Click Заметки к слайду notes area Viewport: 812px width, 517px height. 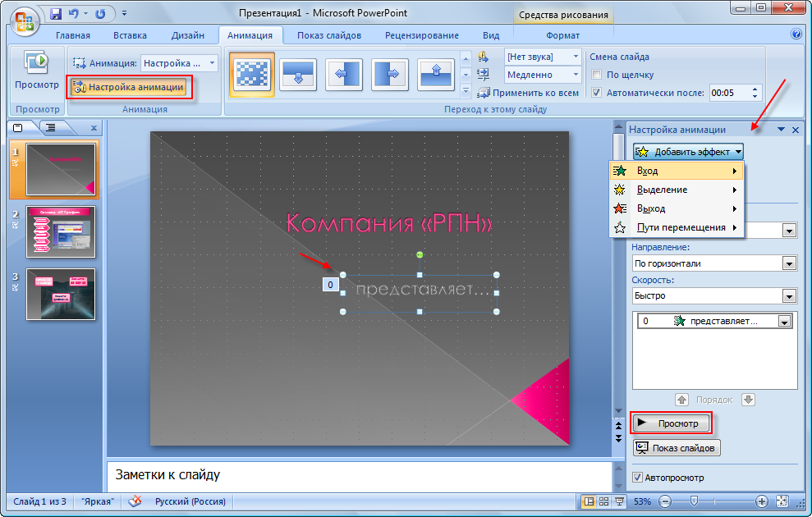[x=360, y=476]
